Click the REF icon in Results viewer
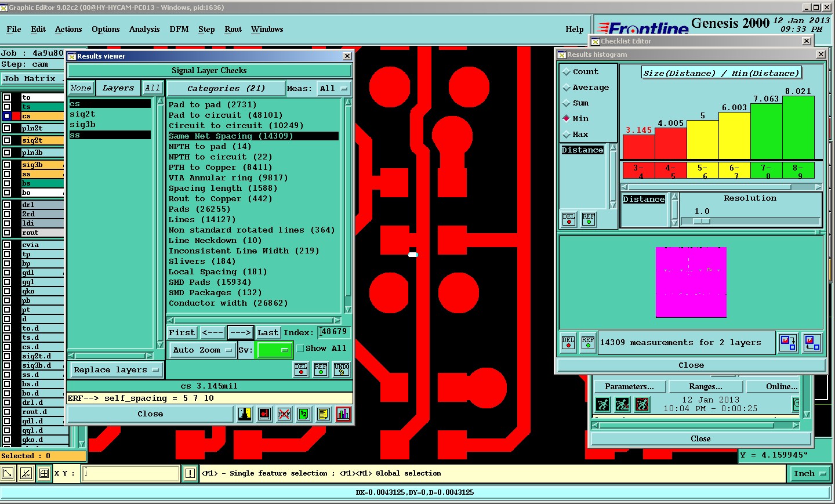Viewport: 835px width, 504px height. [x=321, y=369]
